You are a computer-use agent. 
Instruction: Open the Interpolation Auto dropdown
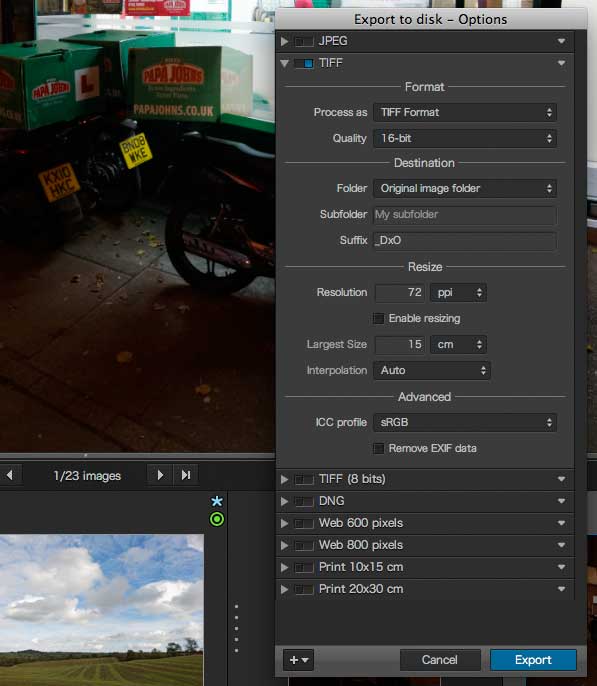[x=432, y=370]
